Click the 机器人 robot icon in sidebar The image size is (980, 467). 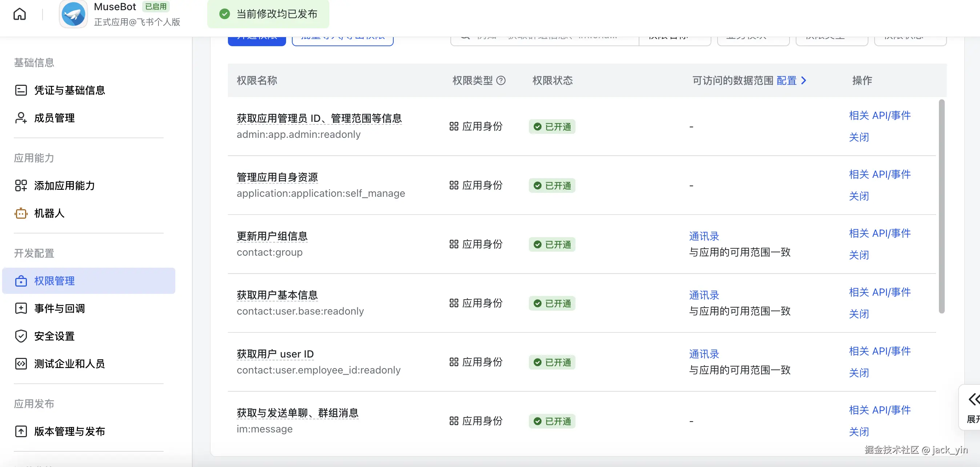[x=21, y=213]
